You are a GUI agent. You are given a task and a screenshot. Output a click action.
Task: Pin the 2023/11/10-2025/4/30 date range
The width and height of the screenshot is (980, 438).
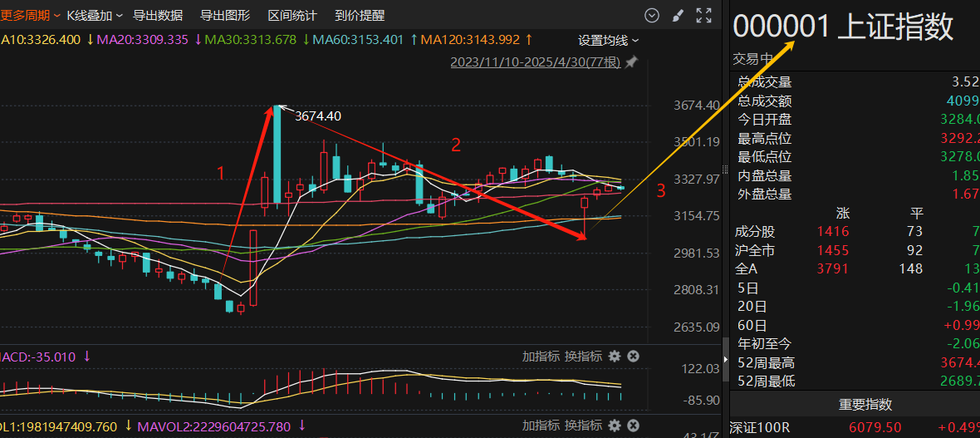point(631,62)
